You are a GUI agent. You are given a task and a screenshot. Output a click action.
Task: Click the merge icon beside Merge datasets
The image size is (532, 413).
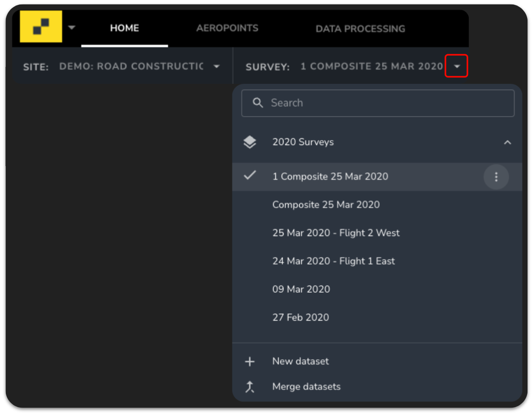click(x=250, y=387)
